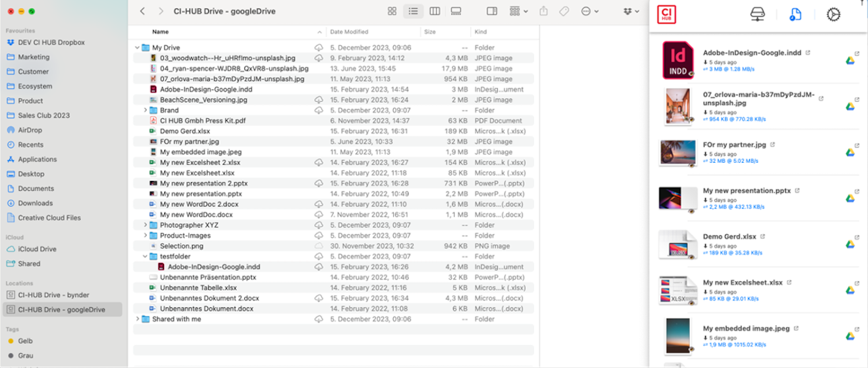Click Google Drive icon beside Demo Gerd.xlsx in panel
The height and width of the screenshot is (368, 868).
(851, 244)
